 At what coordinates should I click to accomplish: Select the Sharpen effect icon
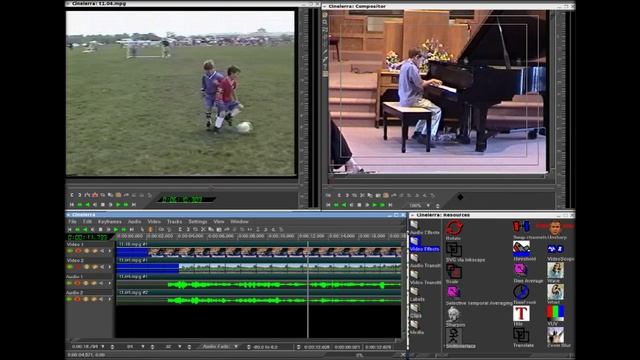454,314
